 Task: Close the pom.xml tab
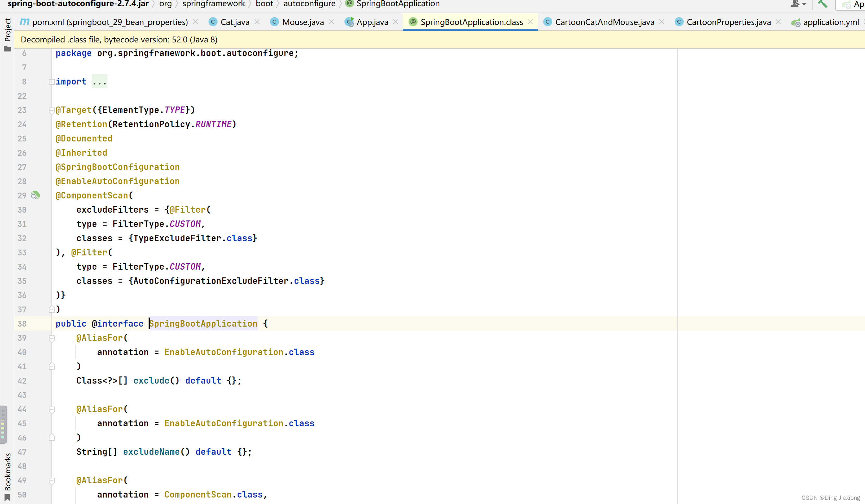point(196,22)
